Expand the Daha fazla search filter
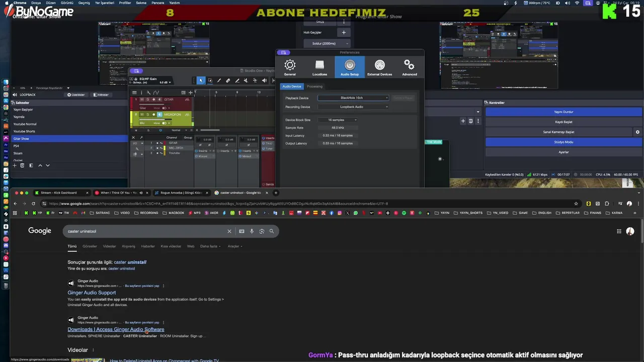 click(210, 246)
